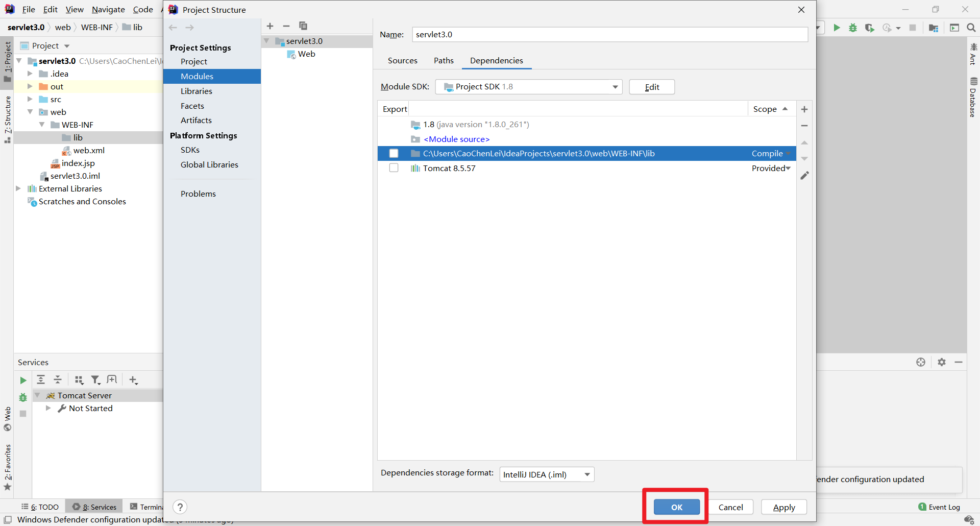The width and height of the screenshot is (980, 526).
Task: Select the 1.8 java version dependency row
Action: point(586,124)
